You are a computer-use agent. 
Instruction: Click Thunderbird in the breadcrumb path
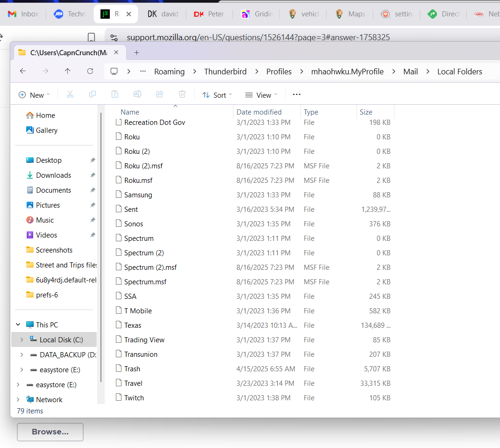[225, 72]
